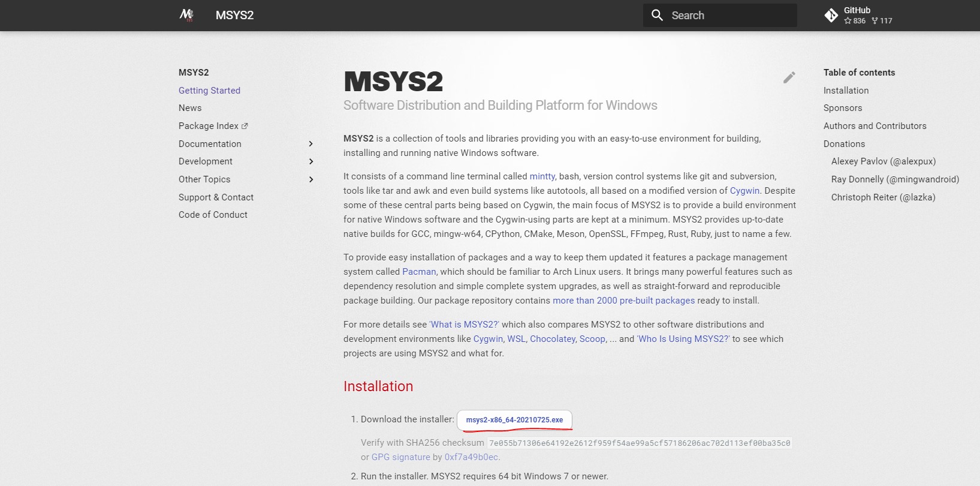Open the Chocolatey link

[553, 339]
